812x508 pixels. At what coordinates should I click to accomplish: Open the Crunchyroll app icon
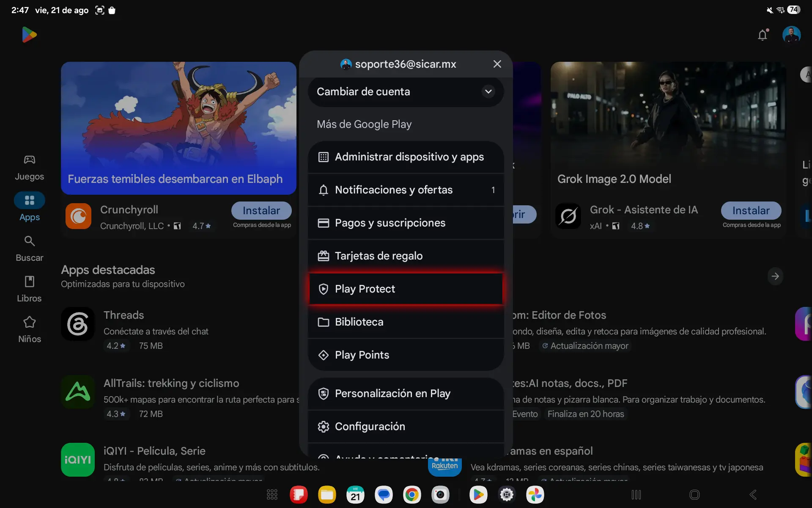[x=78, y=216]
